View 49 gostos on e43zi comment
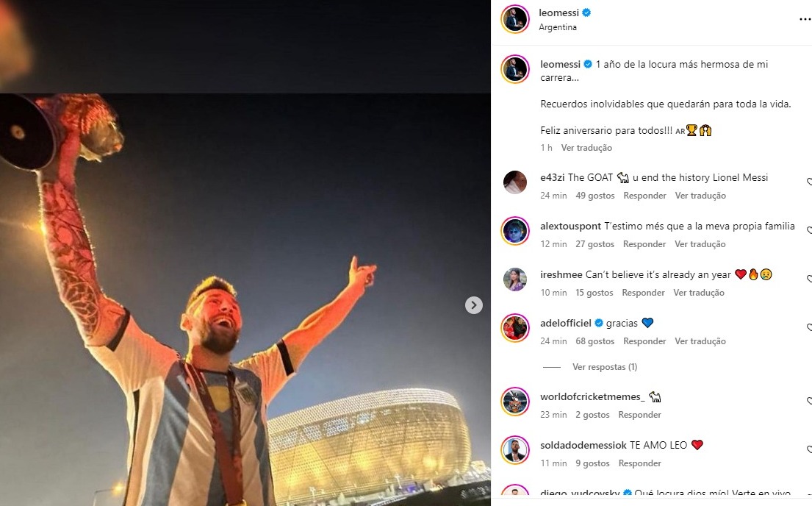The width and height of the screenshot is (812, 506). coord(595,196)
